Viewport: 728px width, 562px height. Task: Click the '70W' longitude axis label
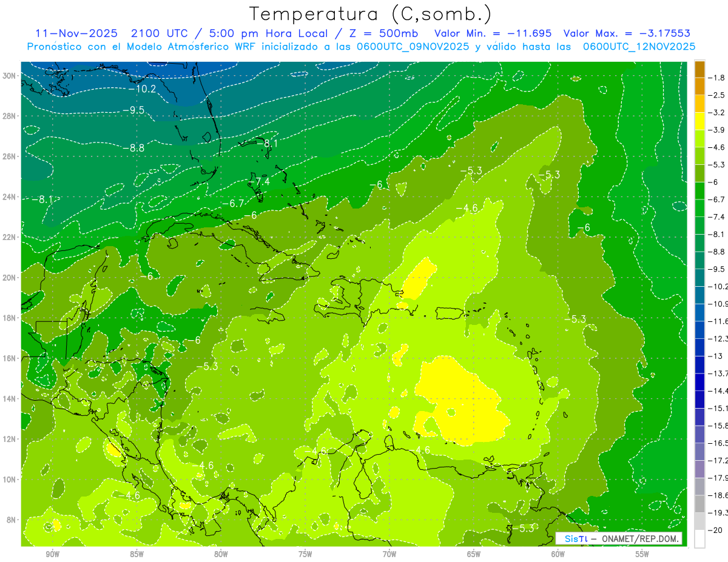point(389,554)
